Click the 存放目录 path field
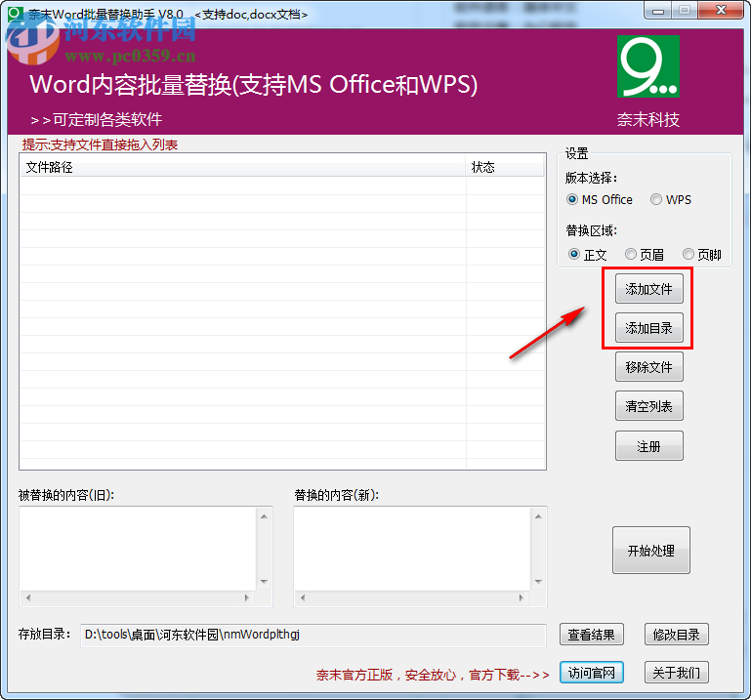751x700 pixels. [313, 635]
